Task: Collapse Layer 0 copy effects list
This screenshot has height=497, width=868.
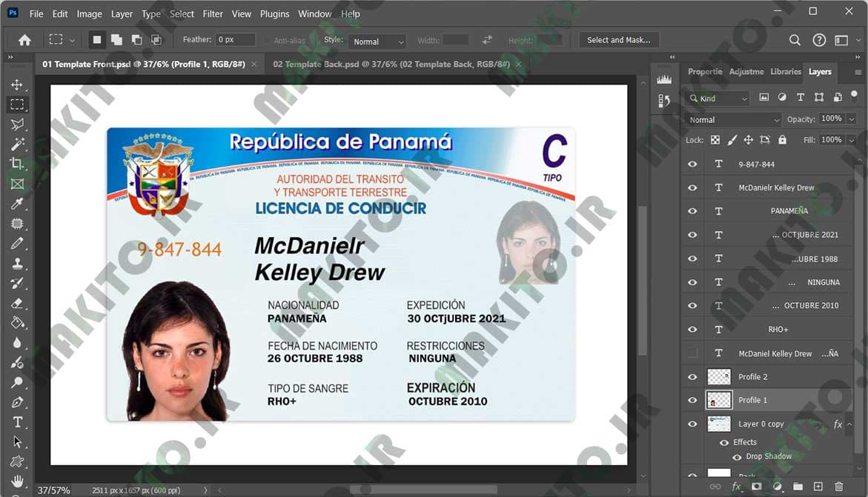Action: point(849,424)
